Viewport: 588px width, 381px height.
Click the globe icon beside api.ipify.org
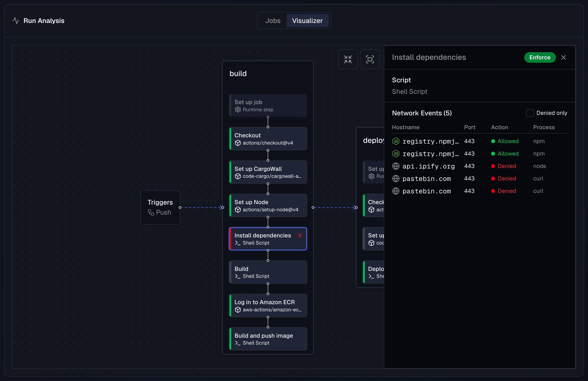point(396,166)
